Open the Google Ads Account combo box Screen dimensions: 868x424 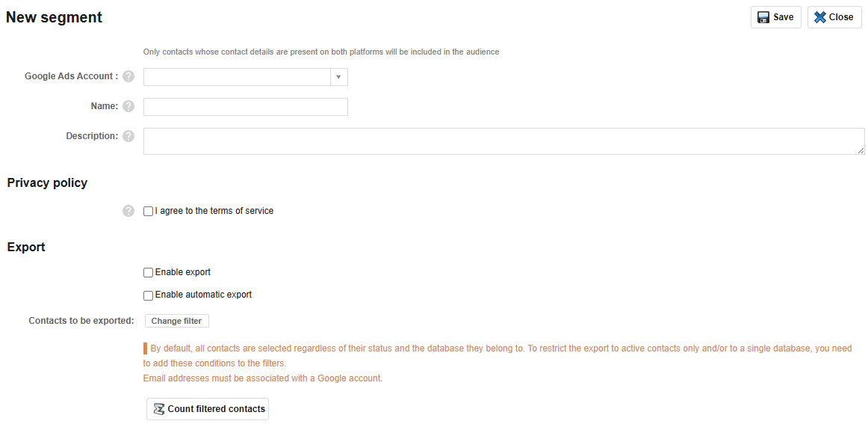[237, 77]
